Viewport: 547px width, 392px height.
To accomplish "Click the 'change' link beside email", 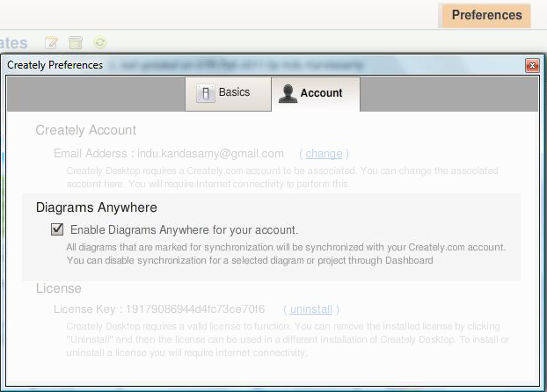I will [x=324, y=153].
